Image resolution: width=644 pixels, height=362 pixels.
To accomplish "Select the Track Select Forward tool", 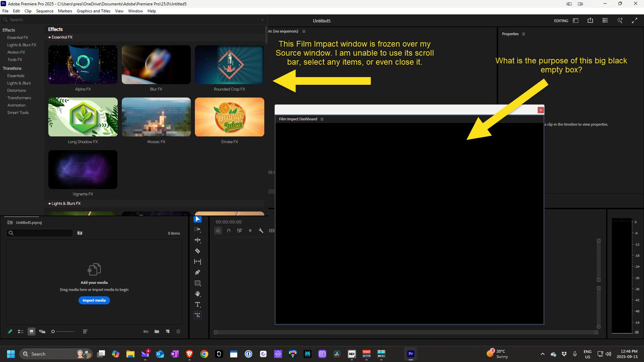I will pyautogui.click(x=198, y=230).
